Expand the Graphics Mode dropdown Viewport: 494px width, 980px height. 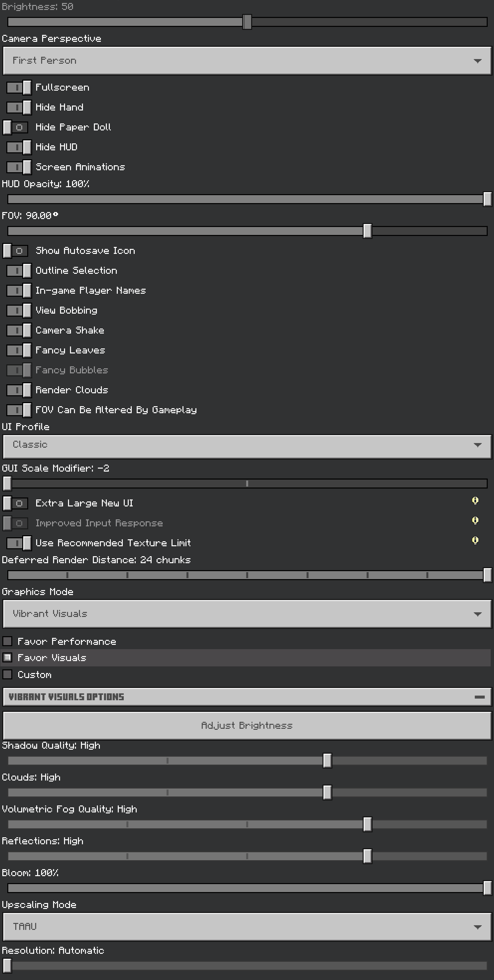point(247,614)
